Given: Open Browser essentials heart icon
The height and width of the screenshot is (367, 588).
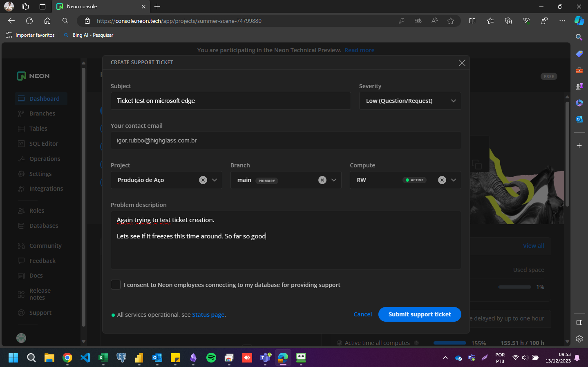Looking at the screenshot, I should pos(526,21).
